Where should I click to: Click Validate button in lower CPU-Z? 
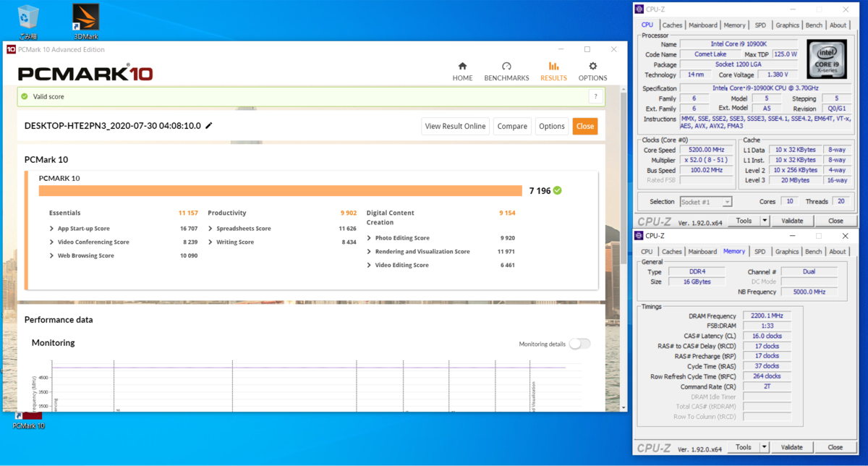point(792,447)
